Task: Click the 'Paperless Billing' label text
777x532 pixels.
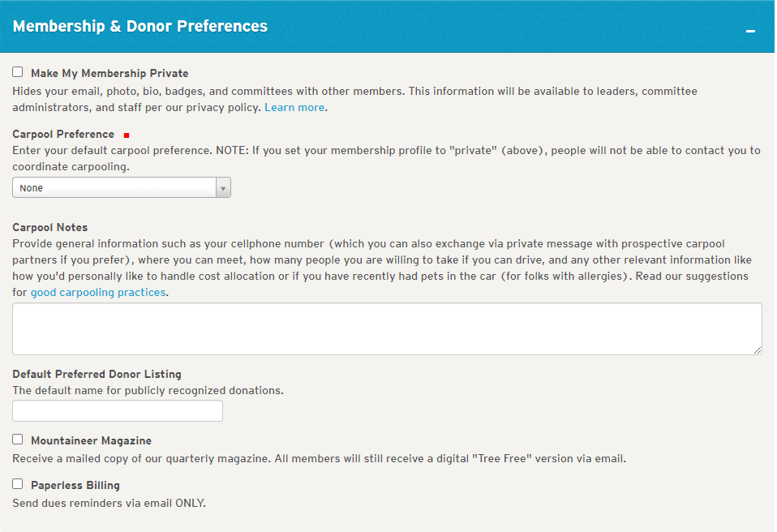Action: pyautogui.click(x=75, y=485)
